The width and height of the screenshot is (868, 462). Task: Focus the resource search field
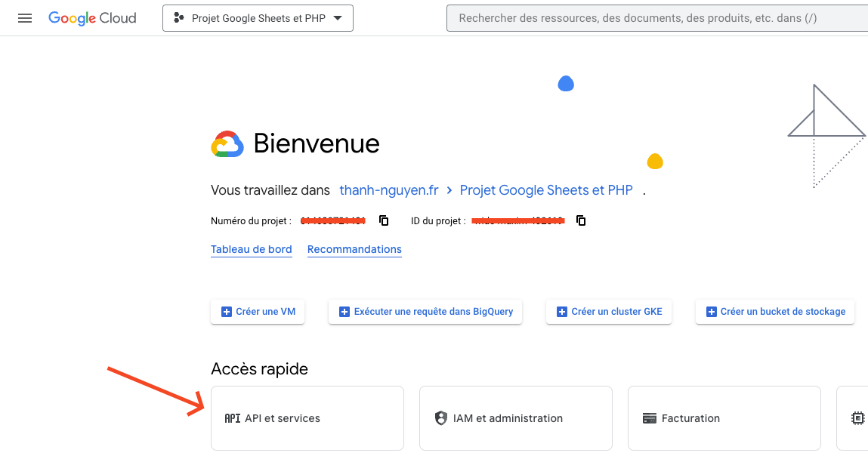tap(650, 18)
